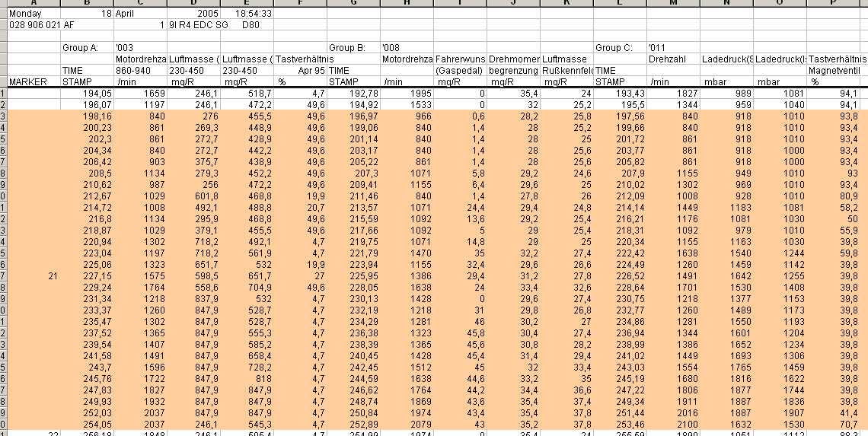868x436 pixels.
Task: Click the boost pressure value '1765'
Action: tap(726, 368)
